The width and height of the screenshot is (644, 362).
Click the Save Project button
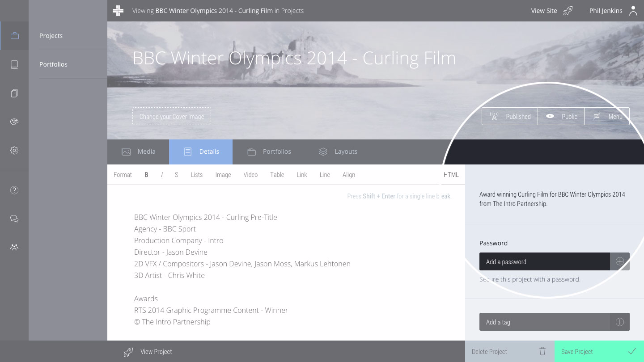click(x=599, y=351)
